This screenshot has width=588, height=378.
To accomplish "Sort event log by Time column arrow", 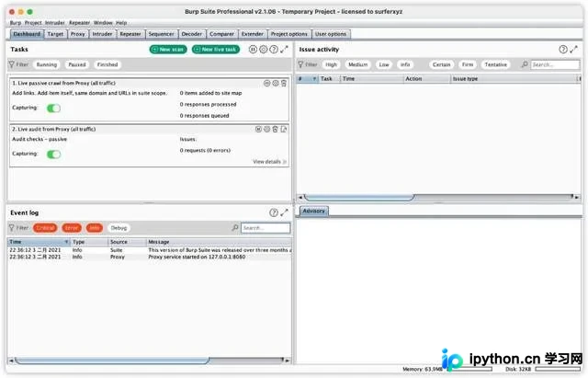I will 66,242.
